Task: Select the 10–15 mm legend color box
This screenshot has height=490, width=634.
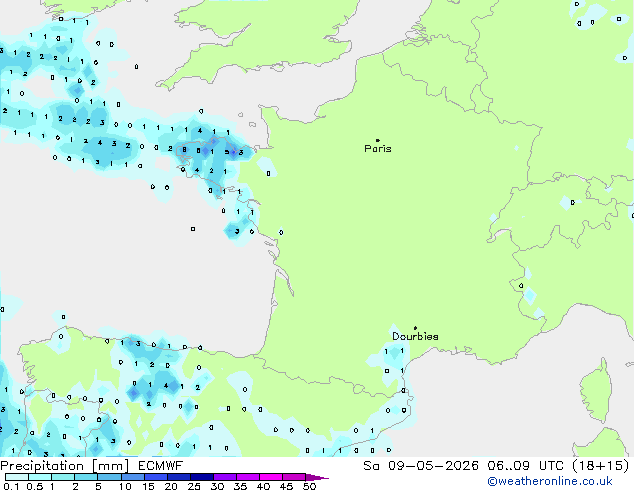Action: tap(132, 477)
